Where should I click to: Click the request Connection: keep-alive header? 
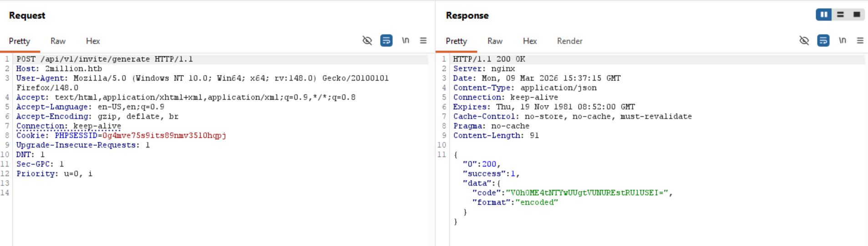69,126
